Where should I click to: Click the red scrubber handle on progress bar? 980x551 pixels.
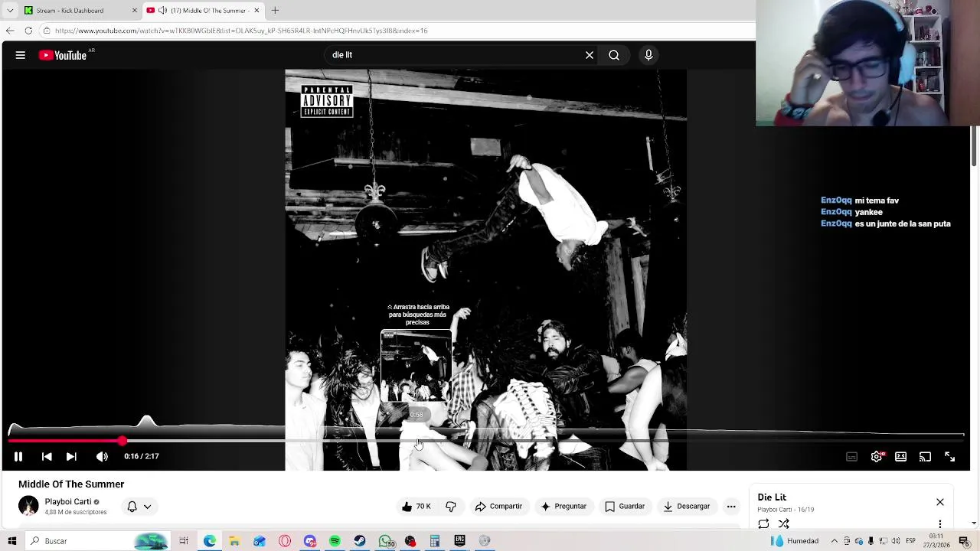point(122,441)
